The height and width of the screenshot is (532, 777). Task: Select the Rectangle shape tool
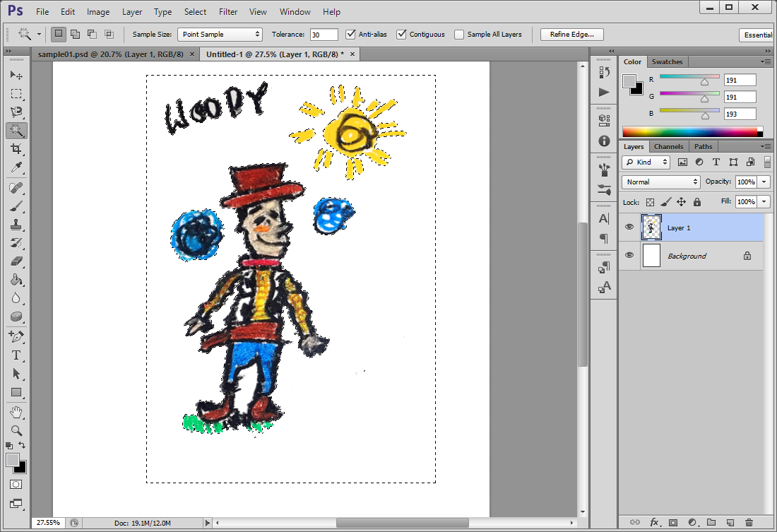[16, 392]
